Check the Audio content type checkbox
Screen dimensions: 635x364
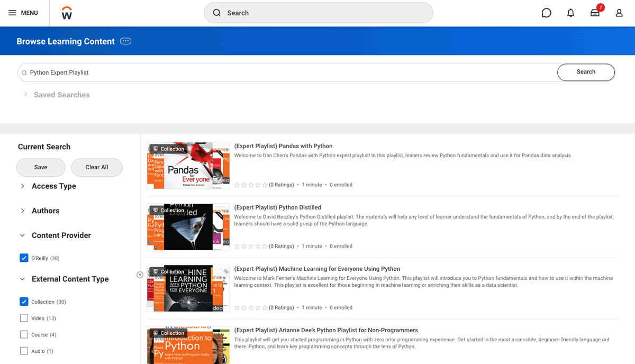pyautogui.click(x=24, y=351)
